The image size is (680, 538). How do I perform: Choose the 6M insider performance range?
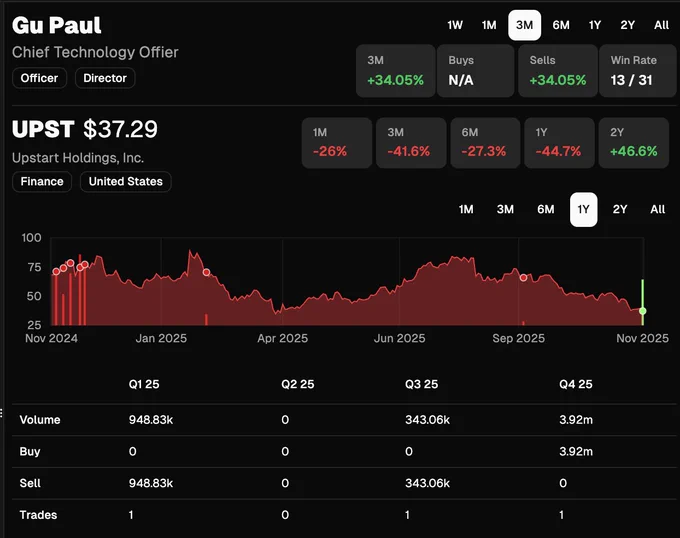pyautogui.click(x=561, y=25)
